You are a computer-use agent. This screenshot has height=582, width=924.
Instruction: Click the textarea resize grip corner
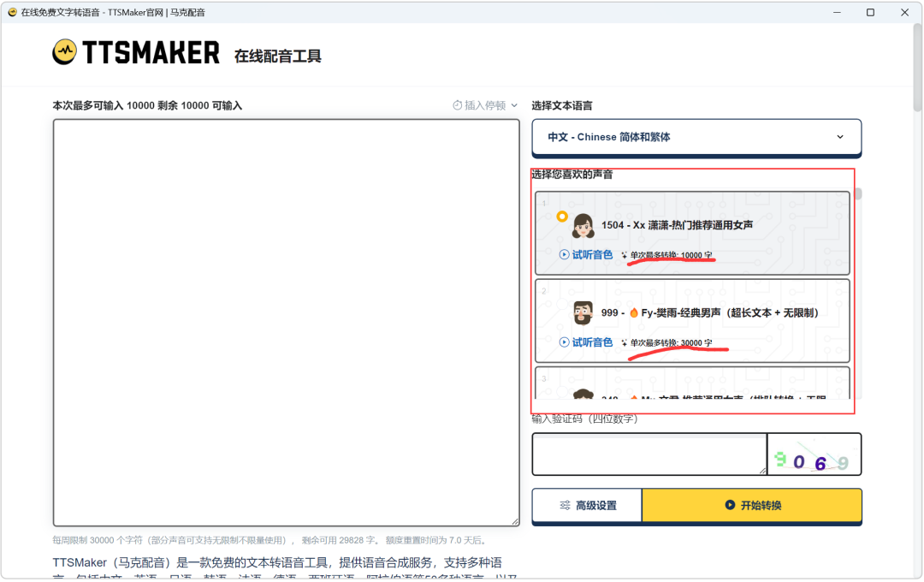pyautogui.click(x=516, y=522)
